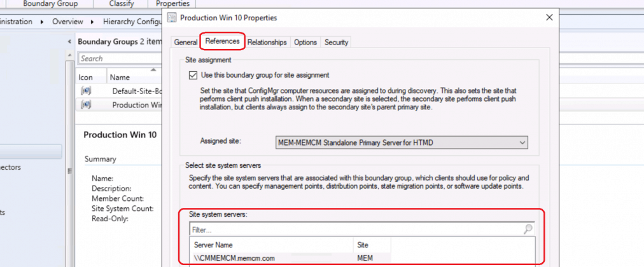Collapse the navigation pane with the arrow
Viewport: 644px width, 267px height.
[x=69, y=41]
